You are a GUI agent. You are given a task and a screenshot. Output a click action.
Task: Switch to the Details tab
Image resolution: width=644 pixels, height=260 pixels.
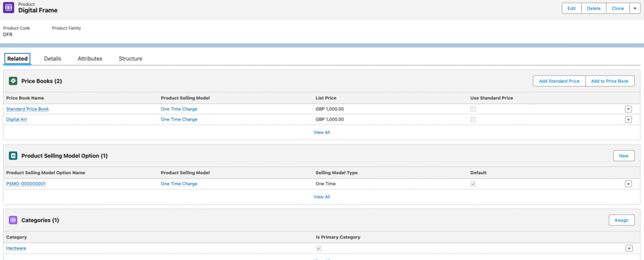coord(52,58)
